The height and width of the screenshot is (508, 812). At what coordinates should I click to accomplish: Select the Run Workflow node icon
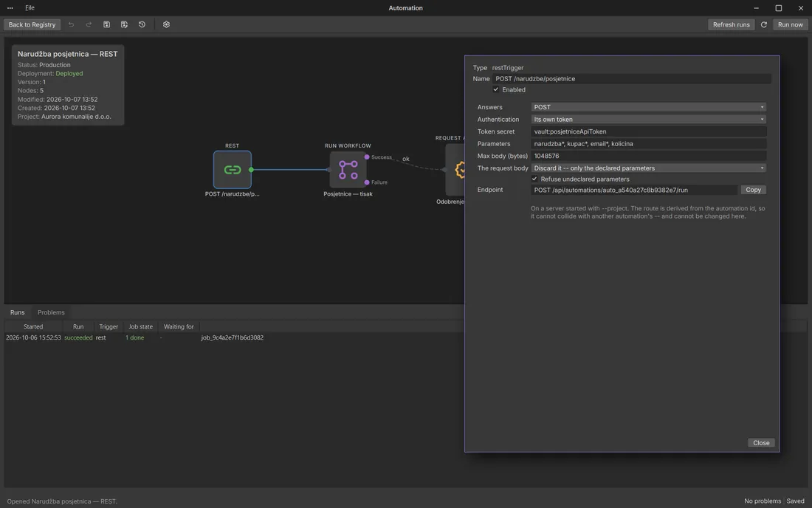[x=348, y=169]
